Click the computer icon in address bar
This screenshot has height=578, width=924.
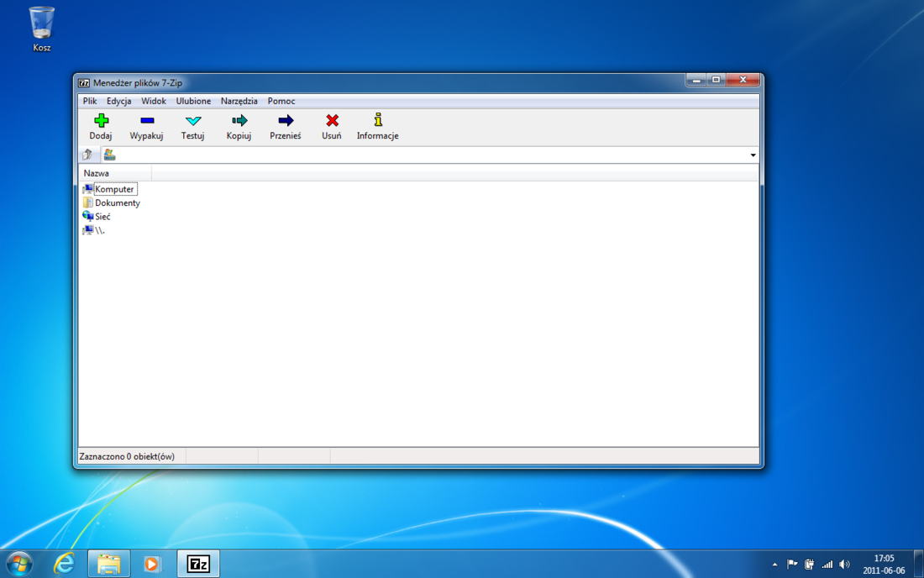(x=109, y=155)
